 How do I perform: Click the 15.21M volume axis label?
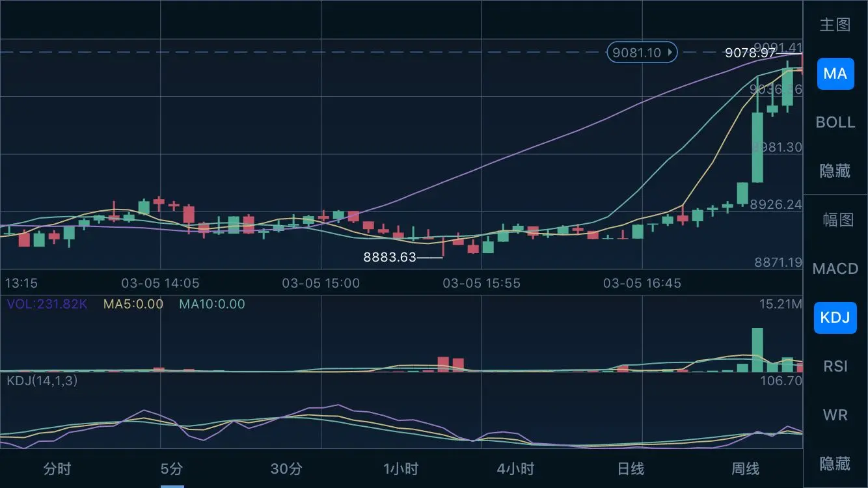pos(780,304)
